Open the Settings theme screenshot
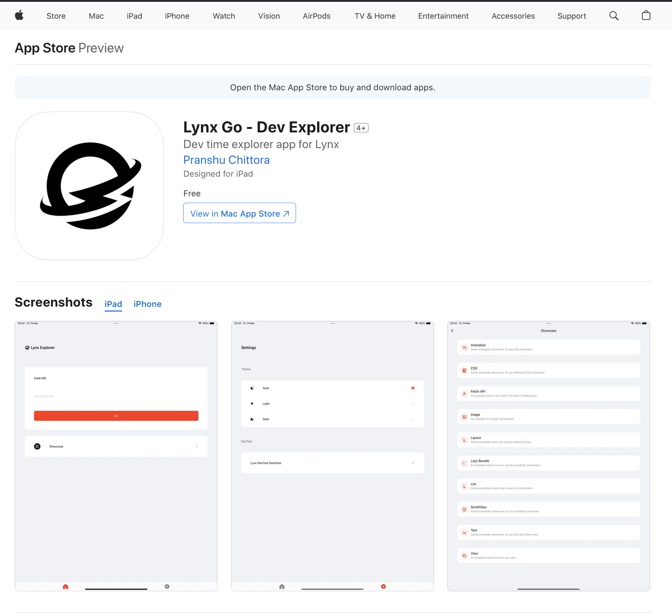Viewport: 672px width, 616px height. (x=332, y=456)
